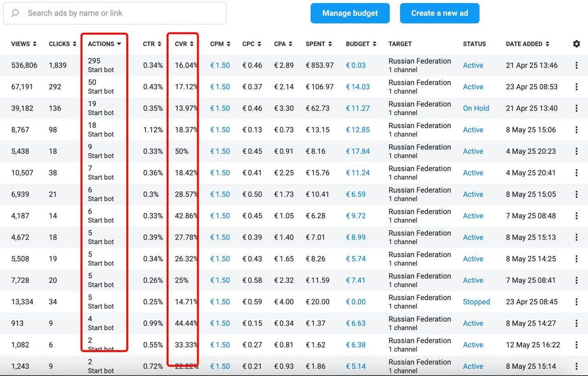Open the menu for the 8 May 25 15:13 row

(x=577, y=238)
